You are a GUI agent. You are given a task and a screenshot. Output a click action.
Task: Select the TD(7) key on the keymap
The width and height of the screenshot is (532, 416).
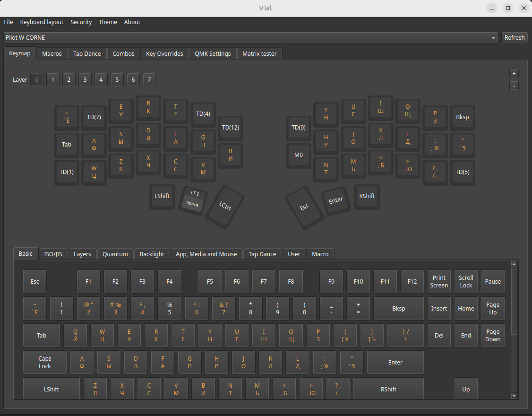[x=94, y=117]
